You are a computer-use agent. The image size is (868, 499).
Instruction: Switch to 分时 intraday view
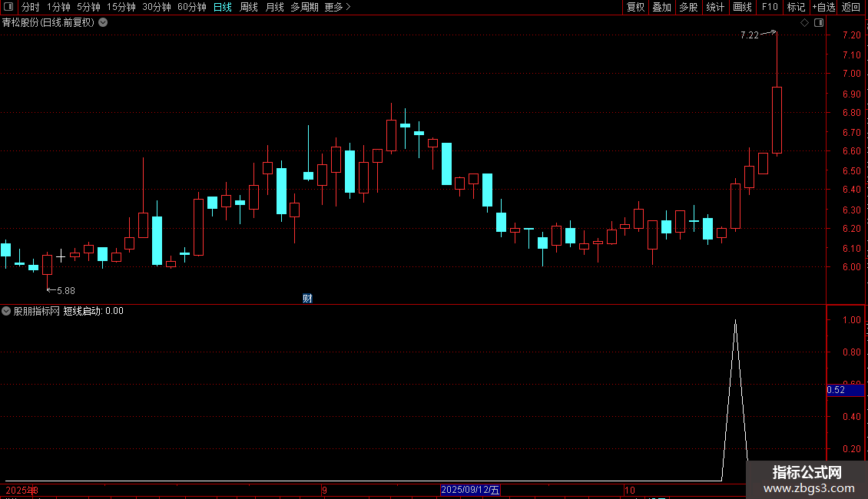pos(31,7)
